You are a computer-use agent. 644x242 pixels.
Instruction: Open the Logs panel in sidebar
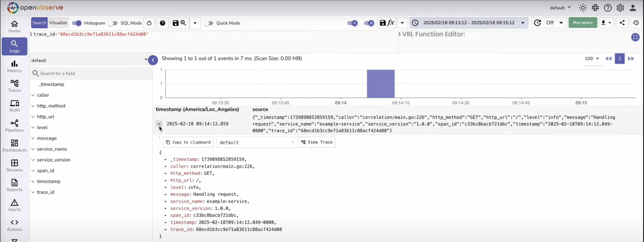[14, 46]
